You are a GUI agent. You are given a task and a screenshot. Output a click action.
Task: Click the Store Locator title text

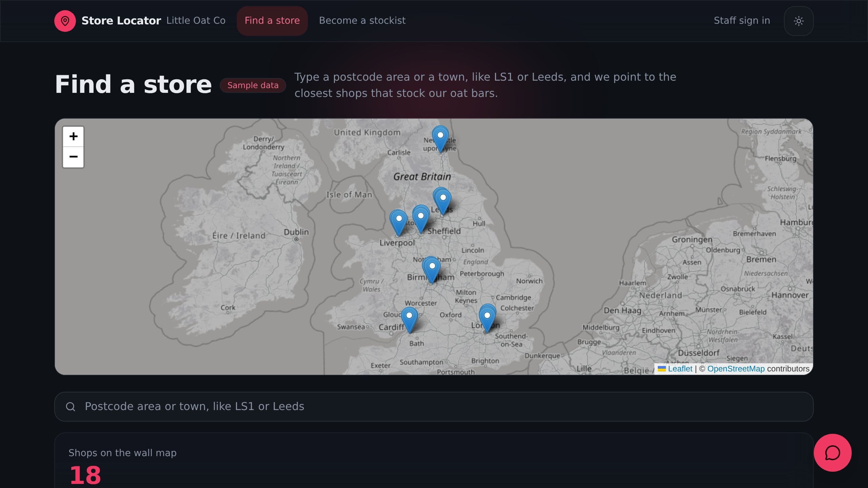[121, 21]
